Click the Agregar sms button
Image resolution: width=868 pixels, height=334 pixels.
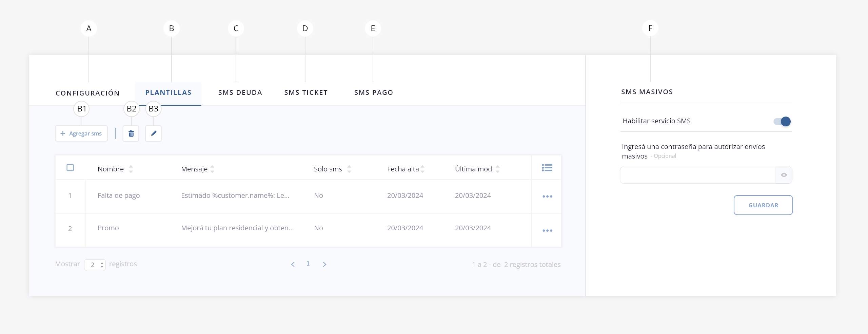point(81,134)
